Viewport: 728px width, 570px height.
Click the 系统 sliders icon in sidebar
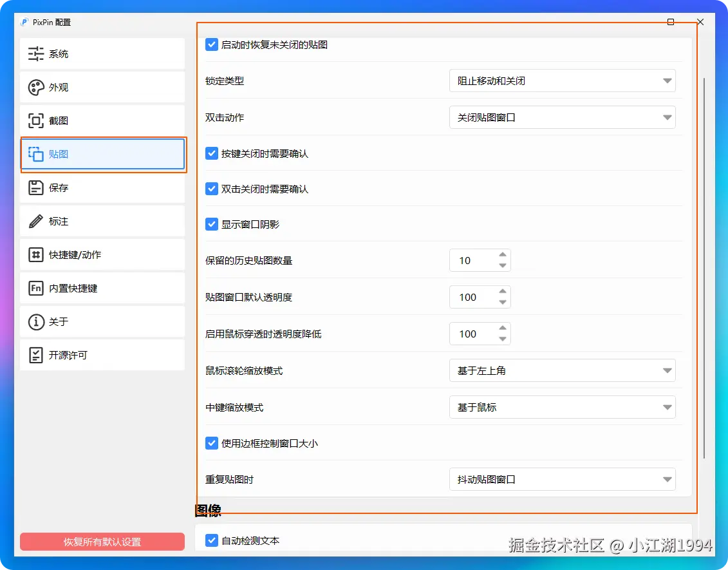click(x=36, y=54)
